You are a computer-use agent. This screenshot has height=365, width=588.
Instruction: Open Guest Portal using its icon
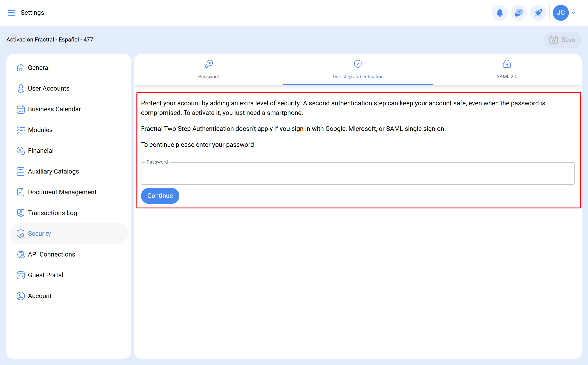pos(21,275)
